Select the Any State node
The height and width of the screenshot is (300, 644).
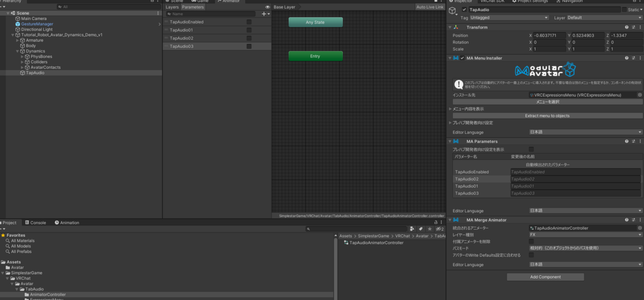316,22
